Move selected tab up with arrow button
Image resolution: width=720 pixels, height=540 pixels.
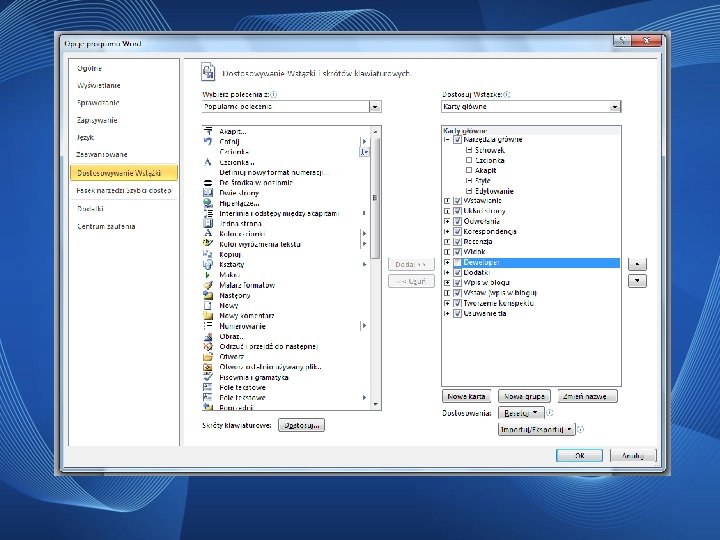coord(637,264)
